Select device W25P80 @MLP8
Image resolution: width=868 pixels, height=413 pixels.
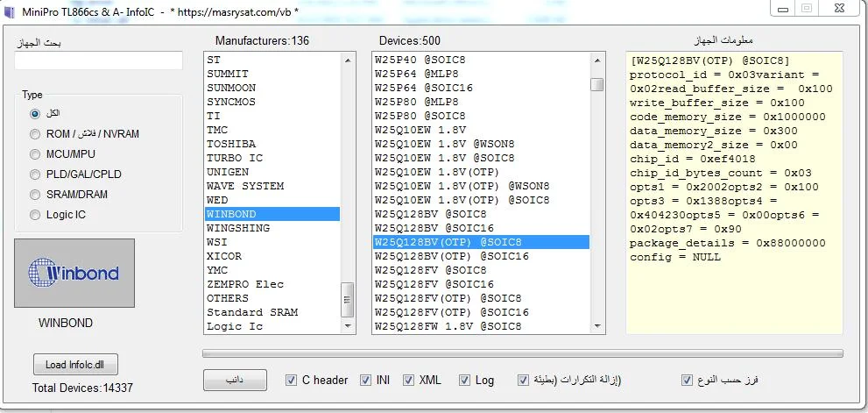[481, 102]
